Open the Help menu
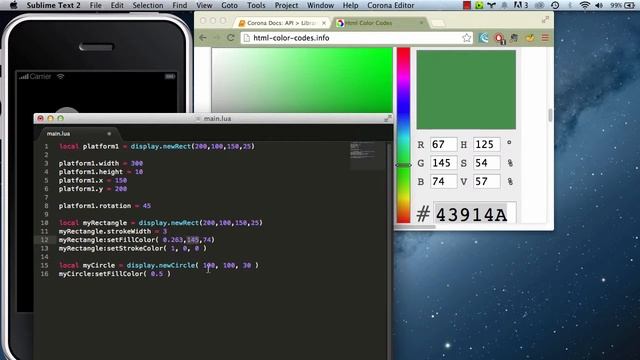 pos(350,5)
